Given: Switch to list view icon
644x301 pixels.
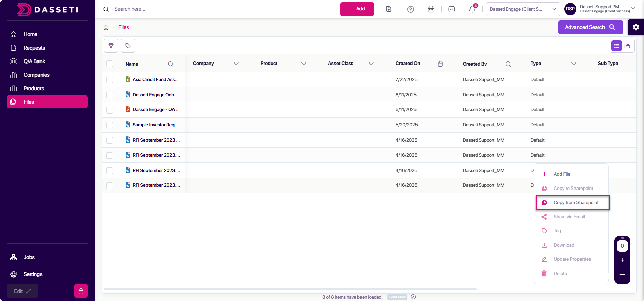Looking at the screenshot, I should point(617,46).
